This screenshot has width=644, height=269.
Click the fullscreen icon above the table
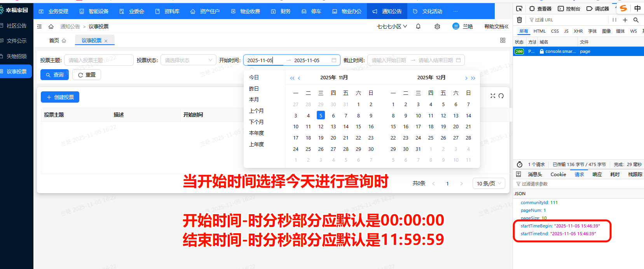tap(493, 96)
